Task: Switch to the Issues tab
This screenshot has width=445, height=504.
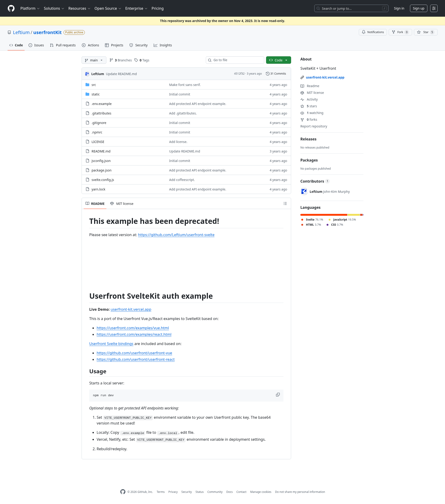Action: [36, 45]
